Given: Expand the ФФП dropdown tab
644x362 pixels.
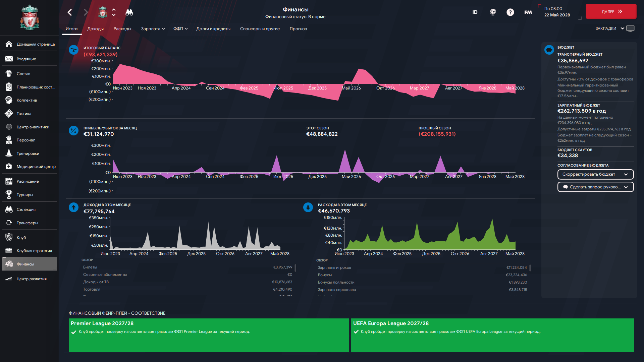Looking at the screenshot, I should (180, 29).
